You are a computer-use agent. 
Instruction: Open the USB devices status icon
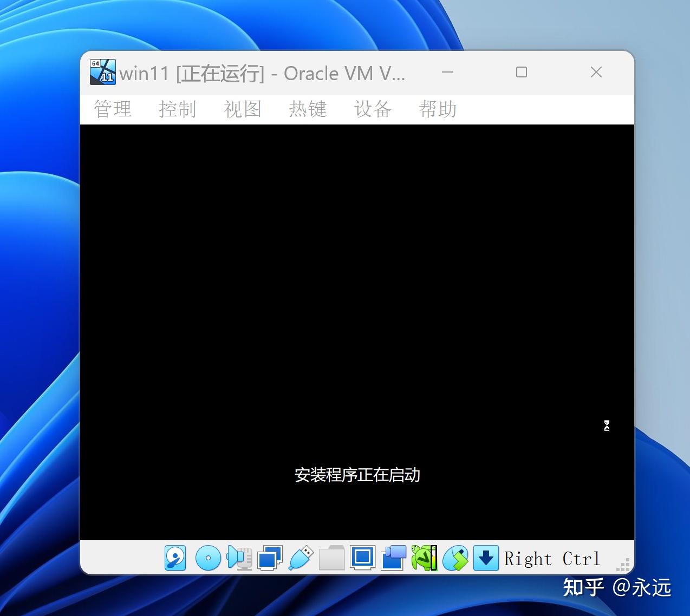pyautogui.click(x=301, y=558)
